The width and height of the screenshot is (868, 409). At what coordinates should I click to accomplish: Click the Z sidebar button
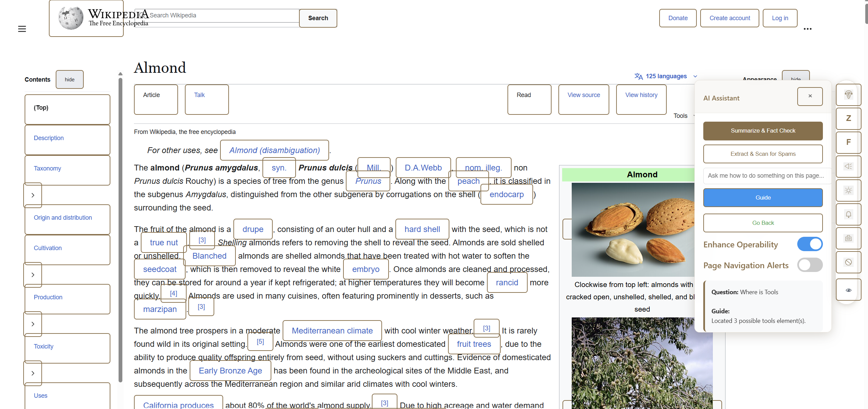point(848,118)
